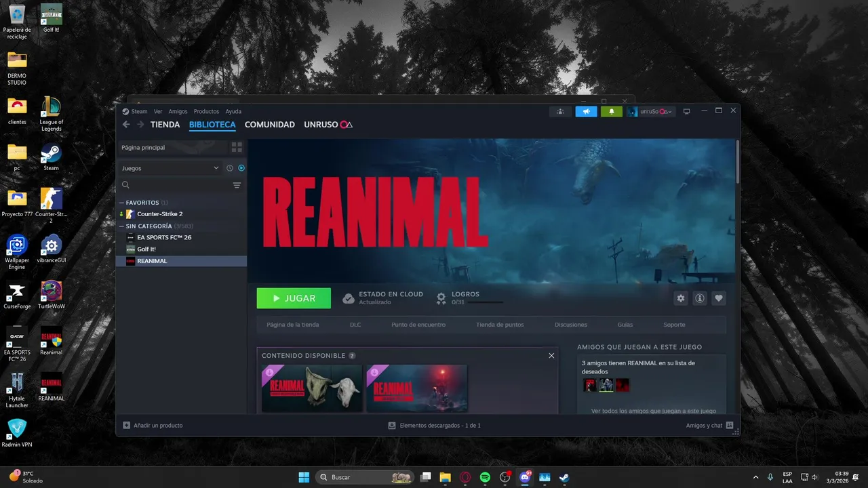Open advanced filters icon beside library search
This screenshot has height=488, width=868.
237,185
